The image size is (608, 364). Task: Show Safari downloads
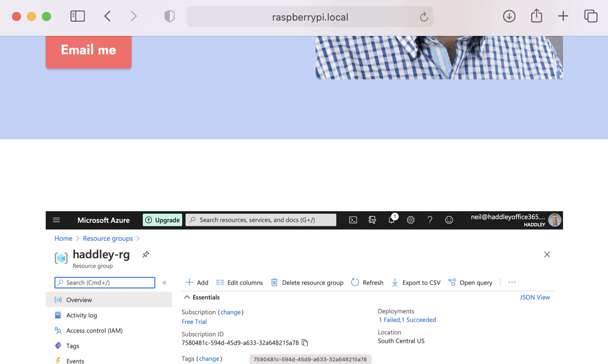point(509,16)
